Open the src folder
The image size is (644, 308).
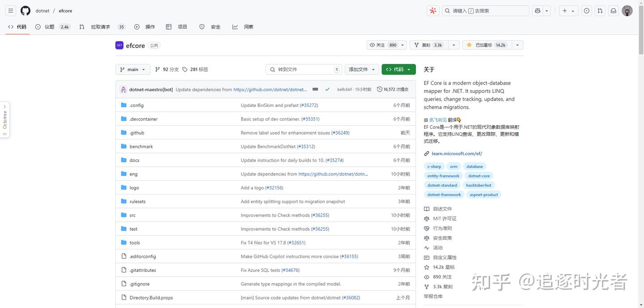132,215
